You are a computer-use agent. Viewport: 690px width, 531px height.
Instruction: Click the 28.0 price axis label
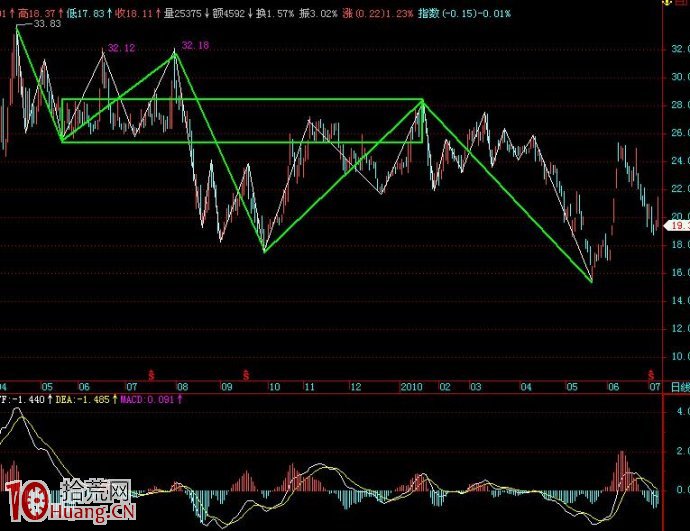click(680, 105)
